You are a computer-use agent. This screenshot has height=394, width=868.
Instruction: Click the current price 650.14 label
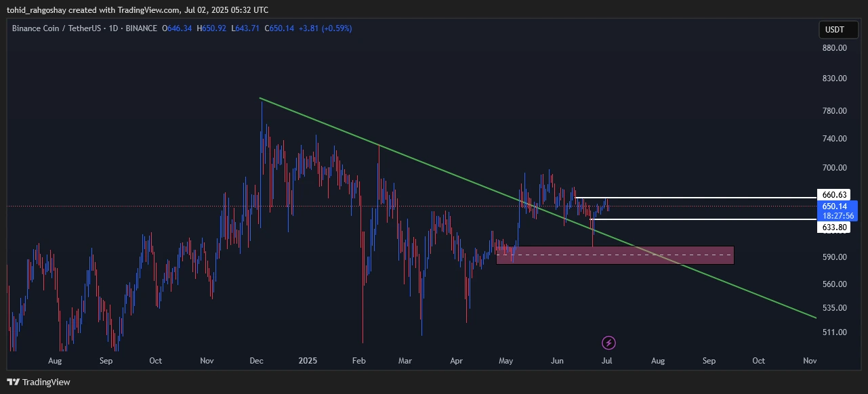click(836, 206)
